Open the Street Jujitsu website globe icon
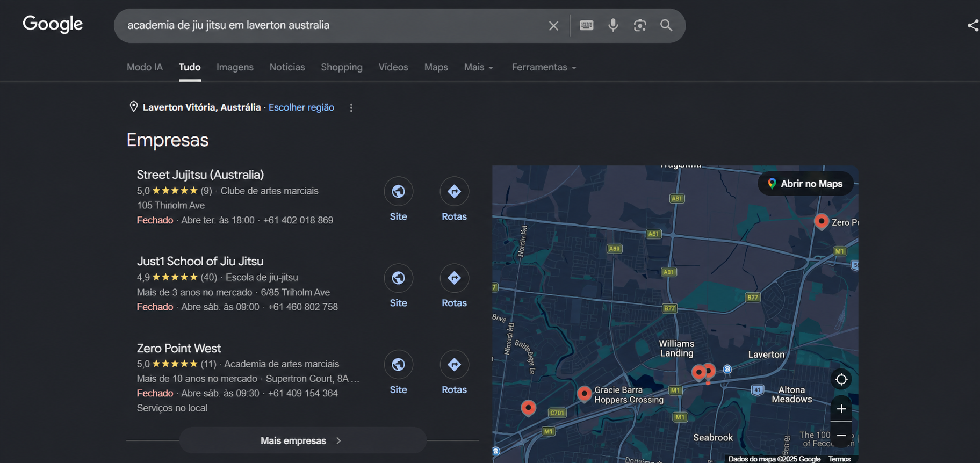The height and width of the screenshot is (463, 980). point(398,191)
